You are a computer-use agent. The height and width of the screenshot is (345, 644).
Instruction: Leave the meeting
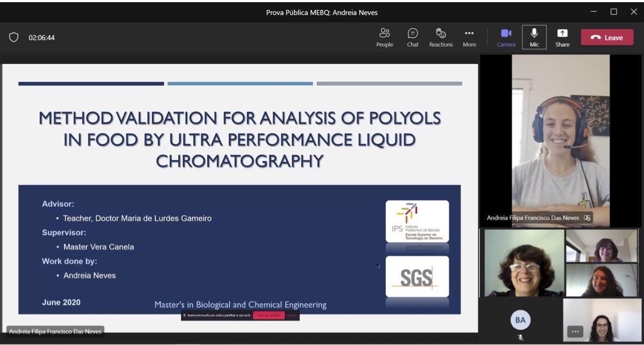[x=607, y=38]
